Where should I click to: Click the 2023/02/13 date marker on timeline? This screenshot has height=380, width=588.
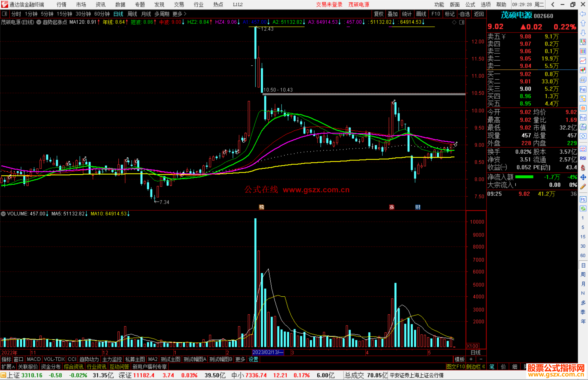click(x=268, y=352)
